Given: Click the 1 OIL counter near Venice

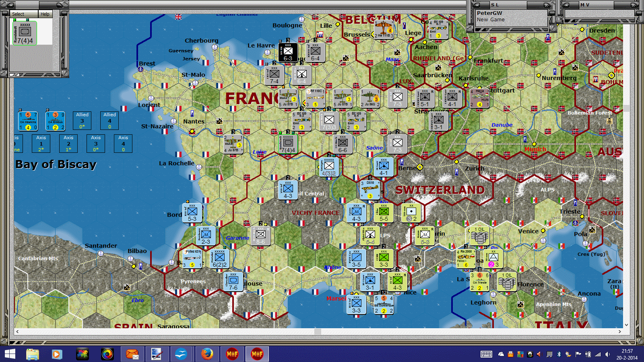Looking at the screenshot, I should [480, 236].
